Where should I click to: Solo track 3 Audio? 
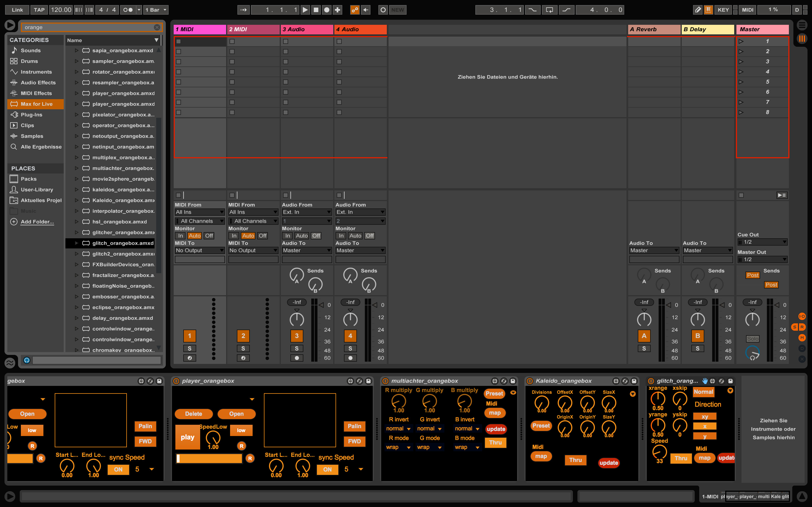point(297,348)
